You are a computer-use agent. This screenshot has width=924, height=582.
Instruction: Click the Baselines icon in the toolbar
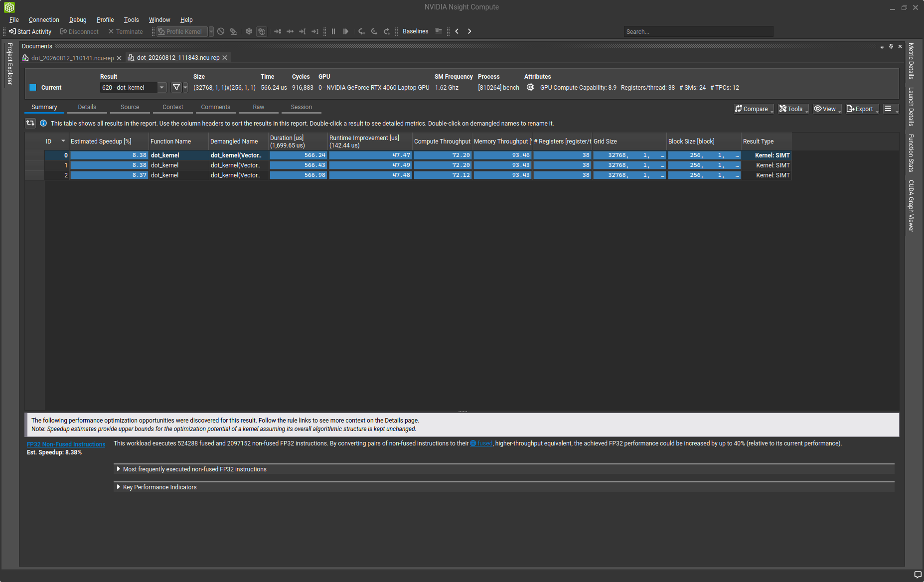coord(439,31)
